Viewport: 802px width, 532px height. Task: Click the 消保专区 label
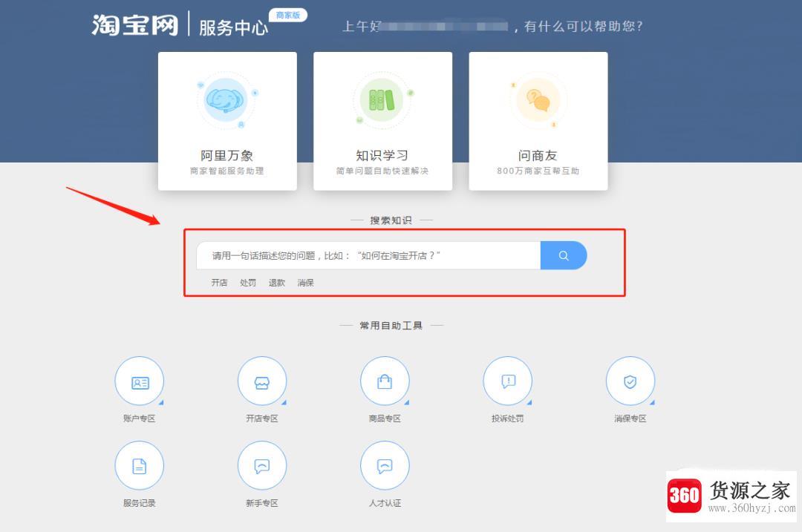tap(630, 418)
